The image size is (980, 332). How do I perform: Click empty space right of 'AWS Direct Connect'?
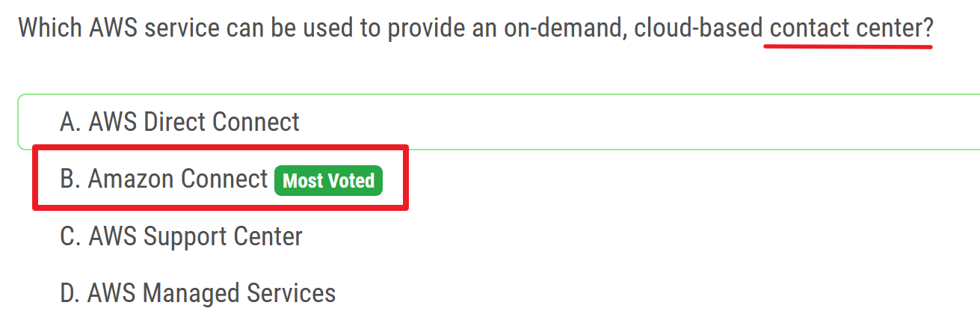coord(598,122)
